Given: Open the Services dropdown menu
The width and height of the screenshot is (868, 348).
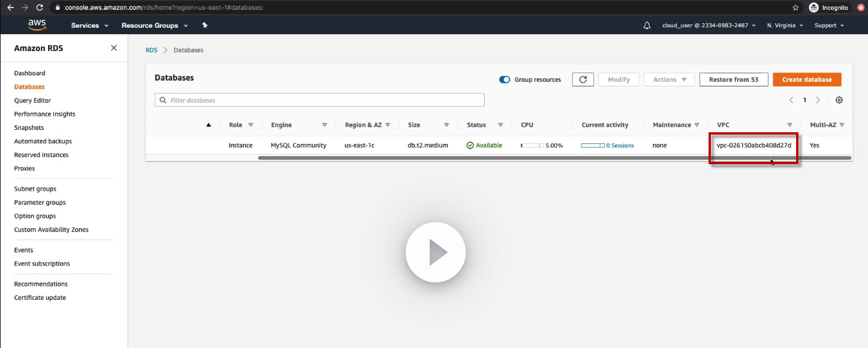Looking at the screenshot, I should tap(90, 26).
